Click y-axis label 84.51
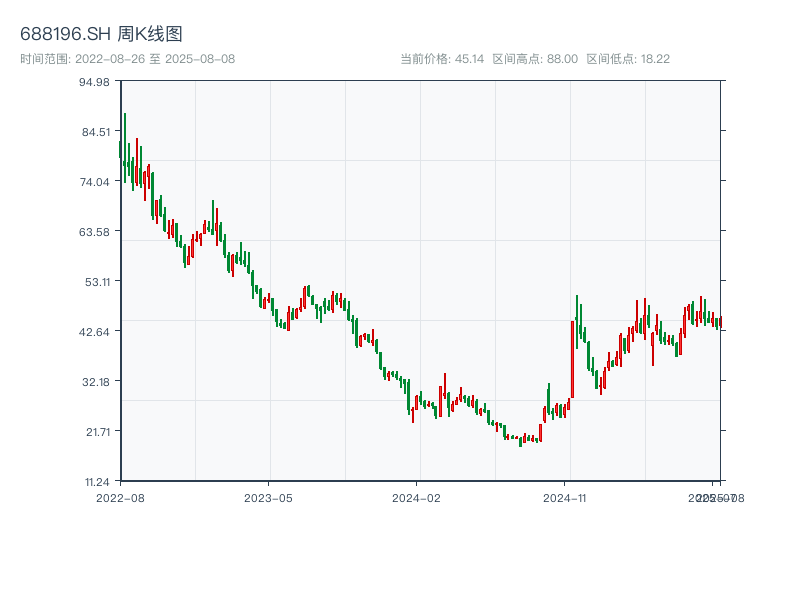The width and height of the screenshot is (800, 600). click(x=96, y=132)
